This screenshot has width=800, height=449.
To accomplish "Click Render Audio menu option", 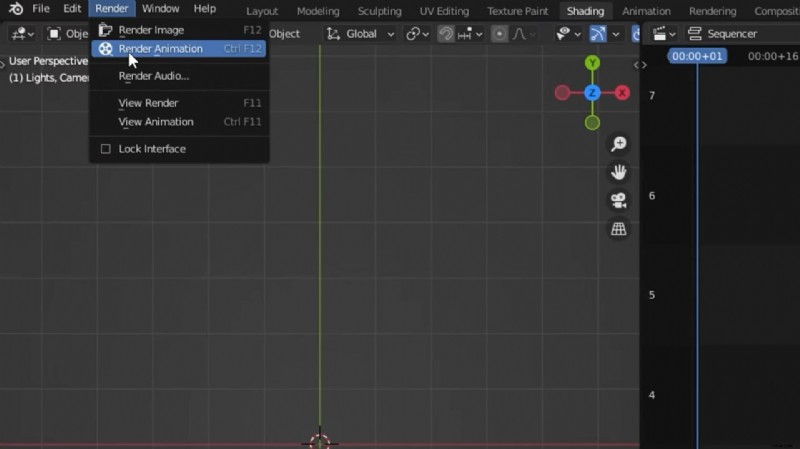I will click(153, 76).
